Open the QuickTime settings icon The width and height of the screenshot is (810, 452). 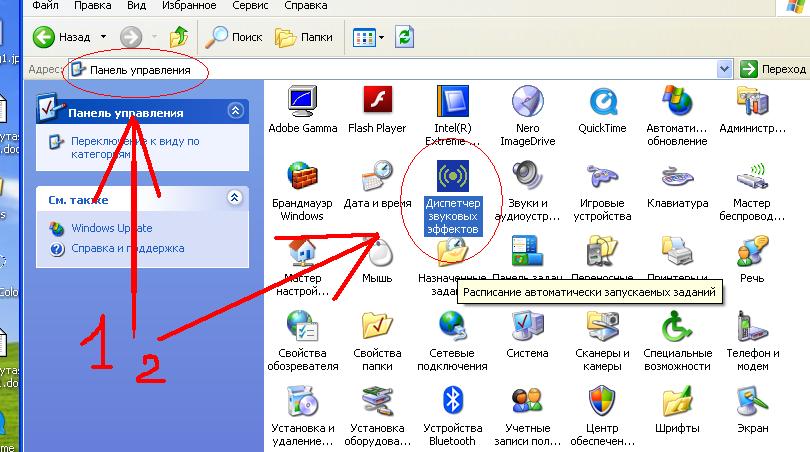602,103
